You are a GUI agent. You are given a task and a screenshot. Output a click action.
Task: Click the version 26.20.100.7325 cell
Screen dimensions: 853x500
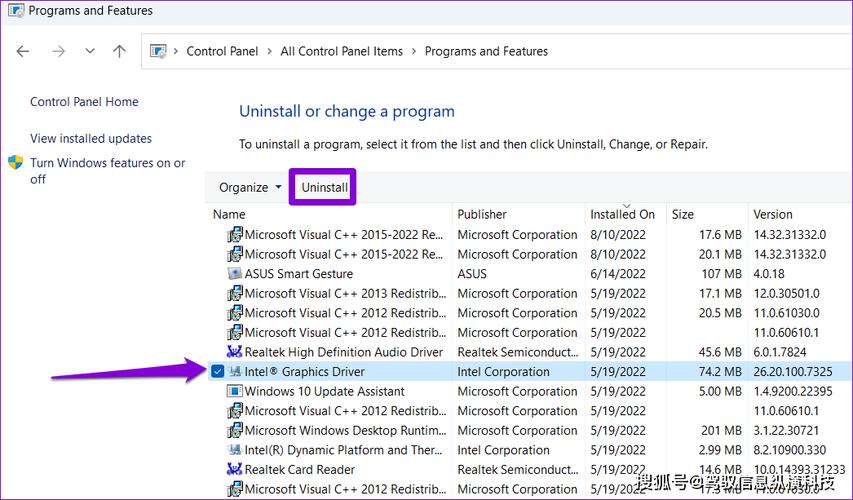(x=793, y=372)
